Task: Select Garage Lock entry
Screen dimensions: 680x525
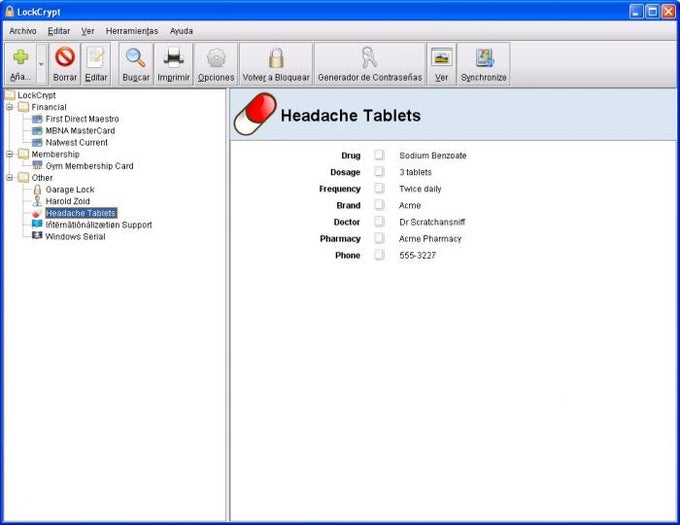Action: (70, 189)
